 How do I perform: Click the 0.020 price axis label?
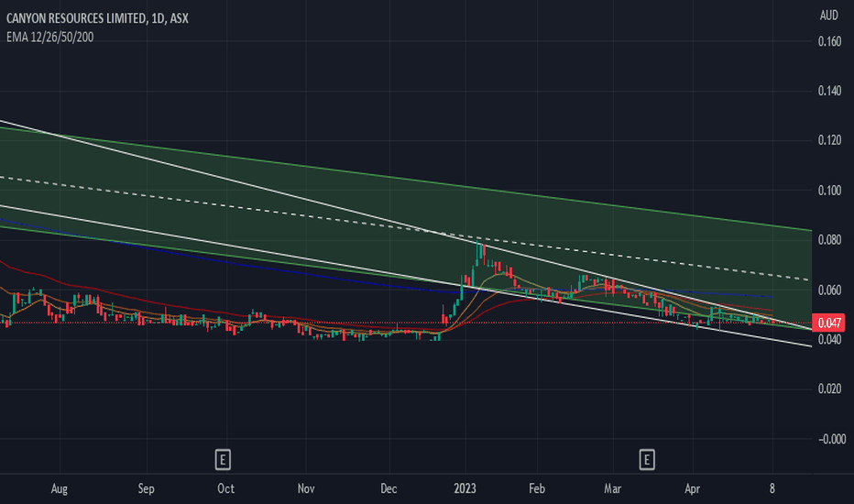[x=829, y=389]
